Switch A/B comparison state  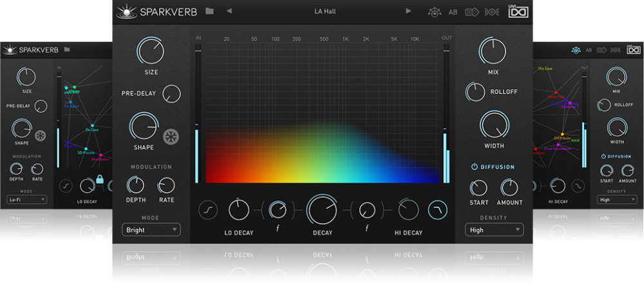coord(453,12)
